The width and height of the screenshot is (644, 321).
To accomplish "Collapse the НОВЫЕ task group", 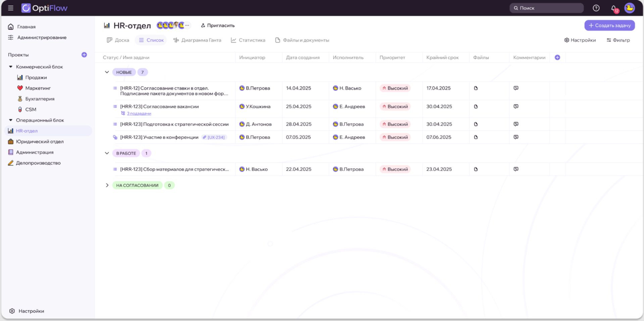I will click(x=107, y=72).
